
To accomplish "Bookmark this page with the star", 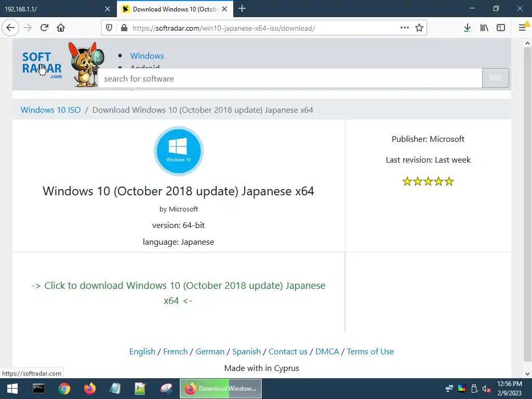I will [419, 28].
